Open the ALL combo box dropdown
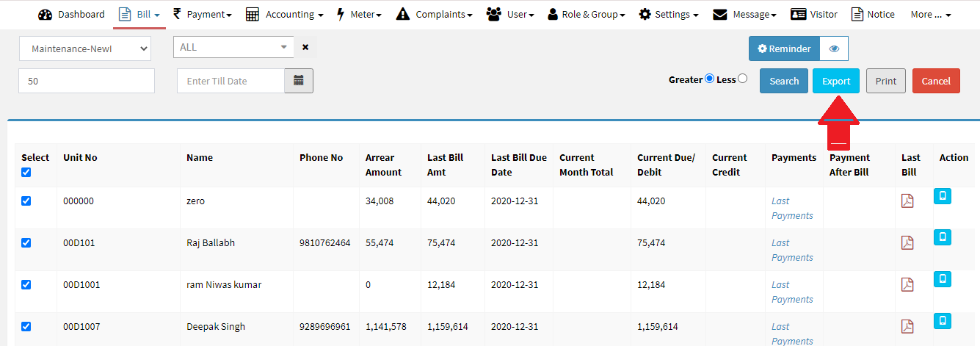The width and height of the screenshot is (980, 346). 233,47
